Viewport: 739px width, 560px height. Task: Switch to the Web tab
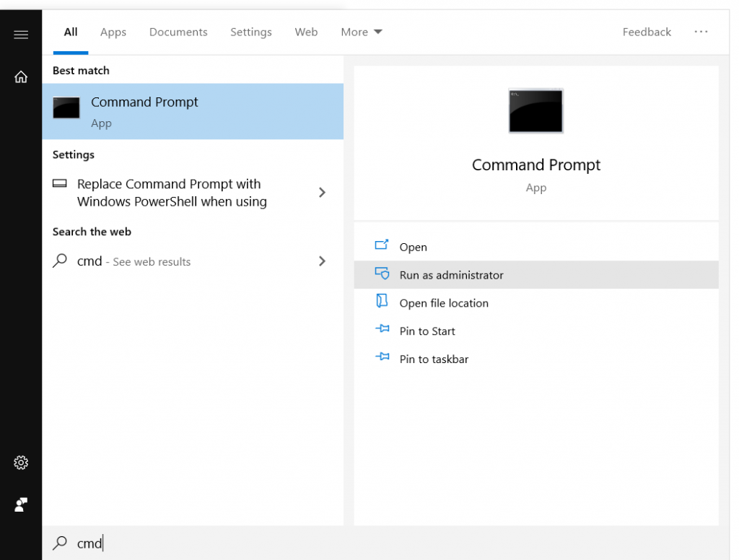coord(306,32)
